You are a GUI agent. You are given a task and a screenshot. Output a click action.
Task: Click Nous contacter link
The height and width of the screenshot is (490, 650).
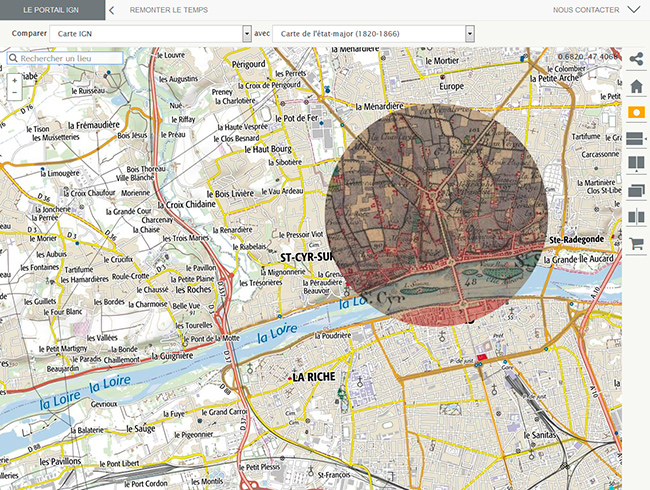[586, 10]
